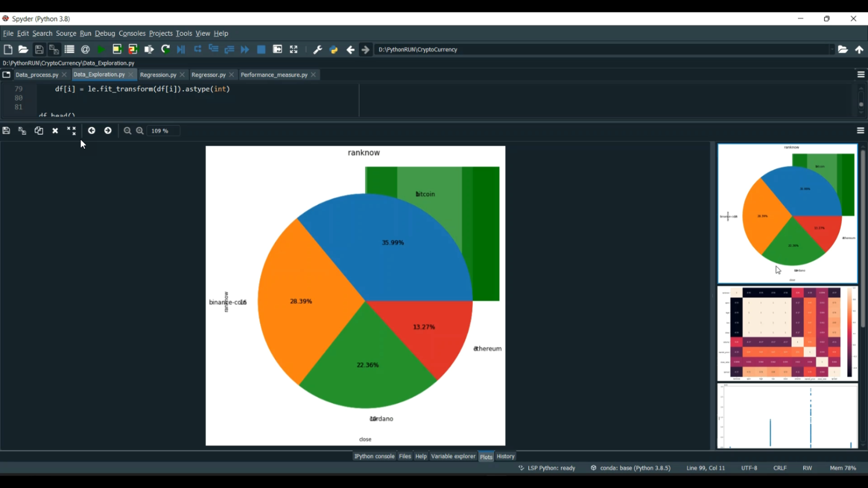
Task: Browse for a working directory
Action: coord(843,50)
